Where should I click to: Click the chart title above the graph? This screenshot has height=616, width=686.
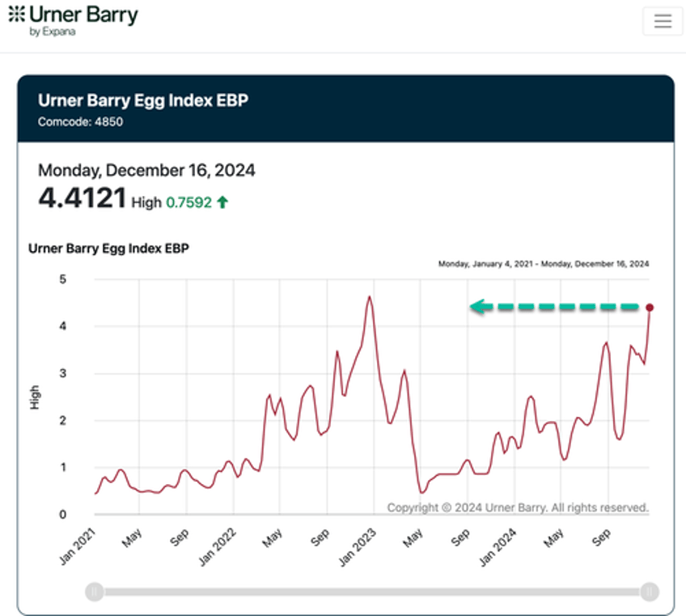tap(108, 249)
